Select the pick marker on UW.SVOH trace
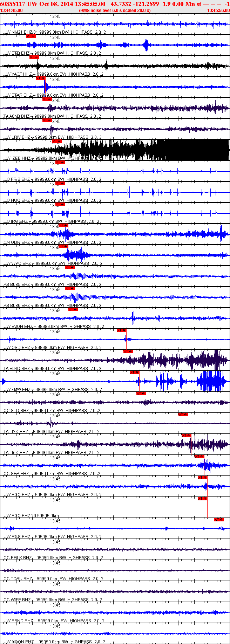Screen dimensions: 230x644 click(73, 309)
